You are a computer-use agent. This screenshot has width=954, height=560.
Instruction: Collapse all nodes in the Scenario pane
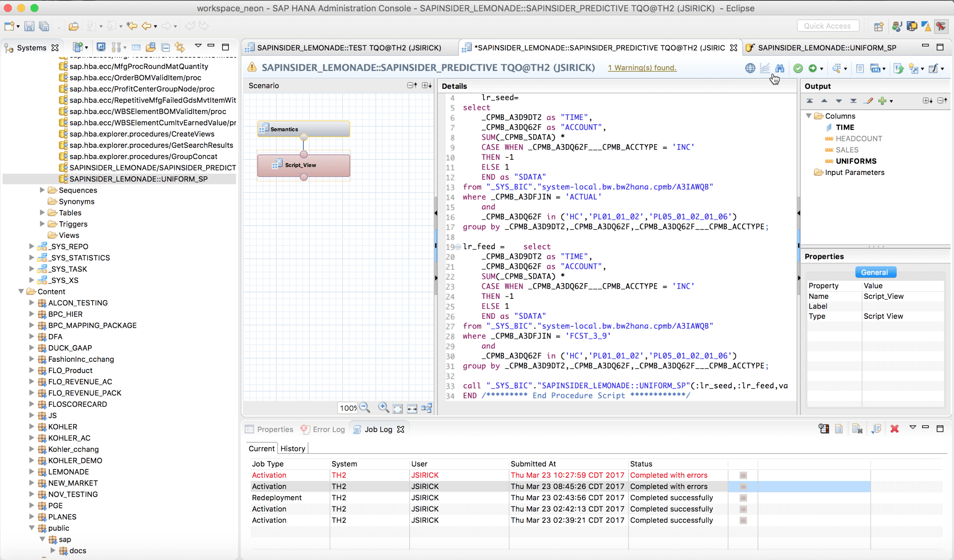tap(412, 85)
